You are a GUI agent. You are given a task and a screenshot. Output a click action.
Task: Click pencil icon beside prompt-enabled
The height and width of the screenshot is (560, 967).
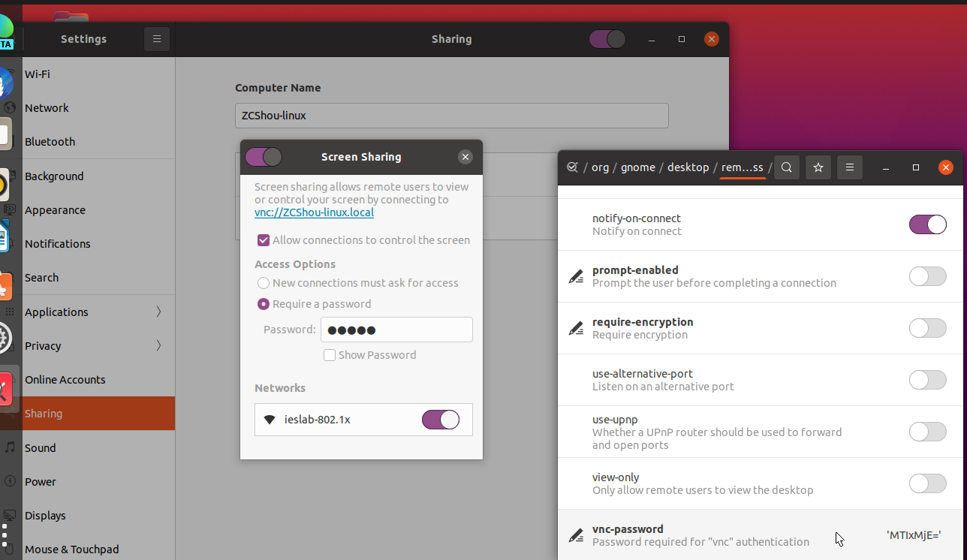coord(576,277)
